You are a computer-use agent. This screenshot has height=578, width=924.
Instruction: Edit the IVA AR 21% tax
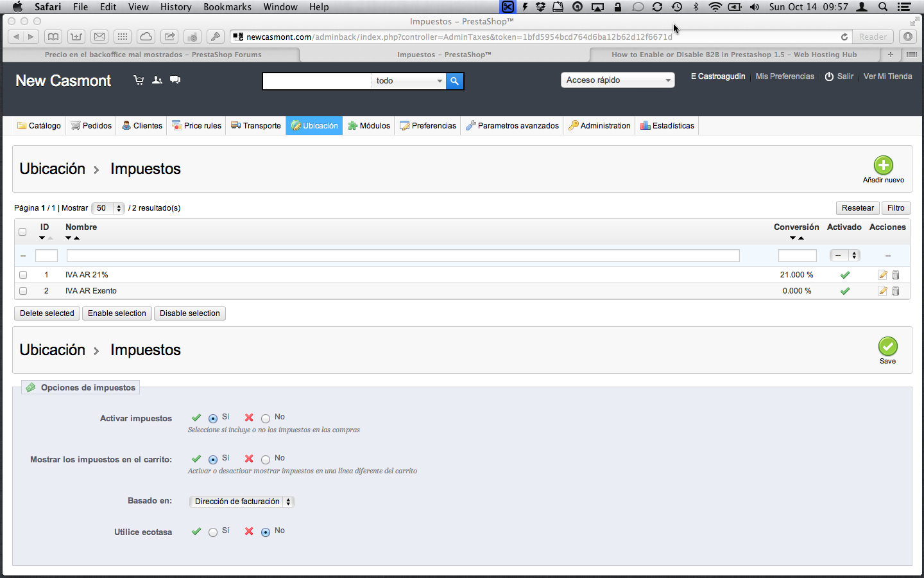pyautogui.click(x=883, y=275)
